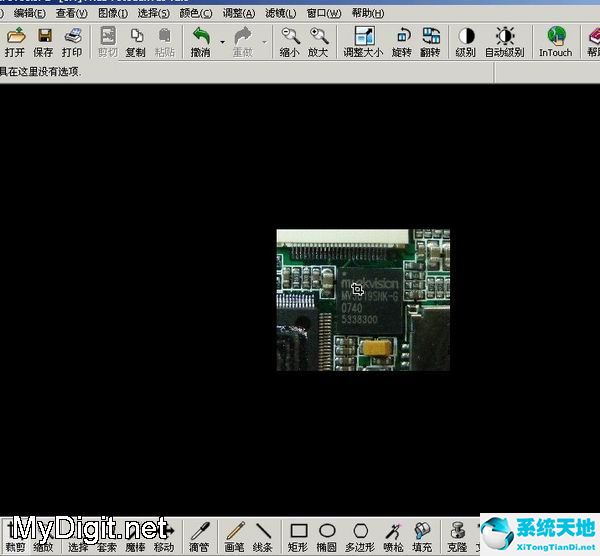Expand the 重做 redo history dropdown arrow
The width and height of the screenshot is (600, 556).
[264, 42]
